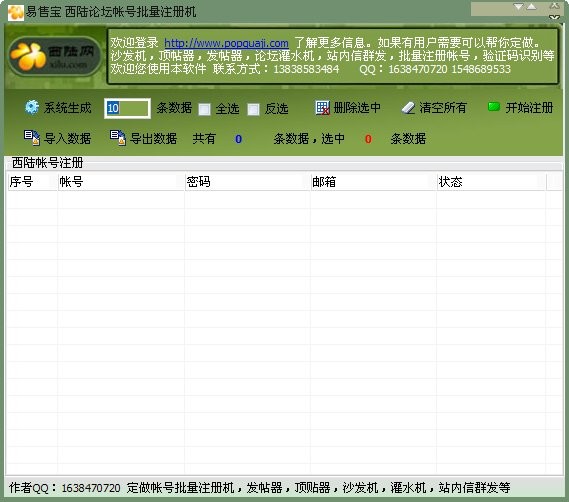Image resolution: width=569 pixels, height=502 pixels.
Task: Click the app icon in title bar
Action: (16, 12)
